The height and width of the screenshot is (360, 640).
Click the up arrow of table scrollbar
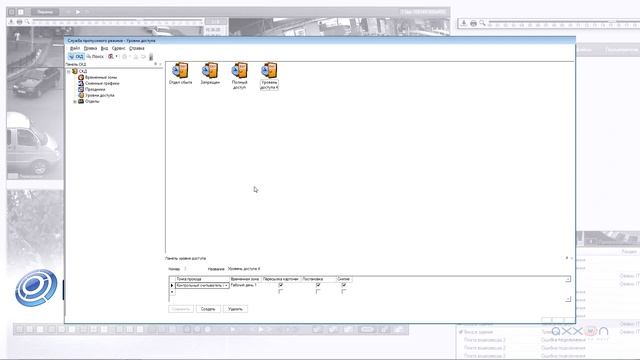[x=568, y=279]
